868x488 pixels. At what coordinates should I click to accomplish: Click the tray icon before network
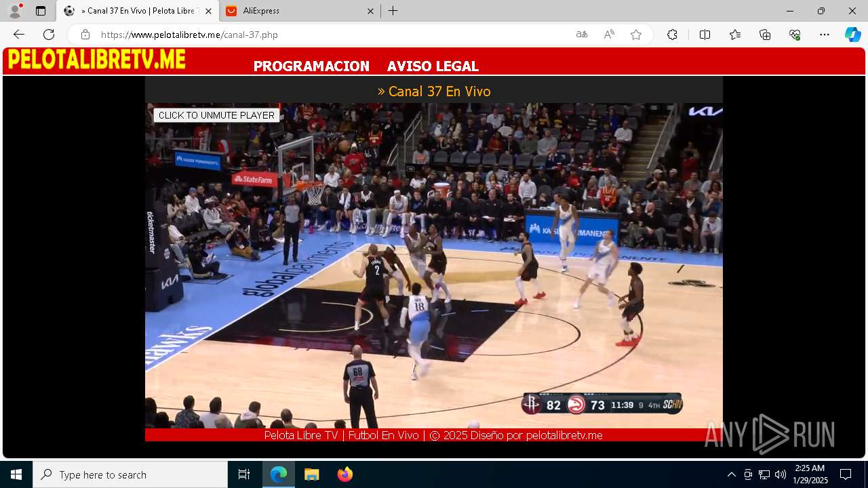[x=748, y=474]
